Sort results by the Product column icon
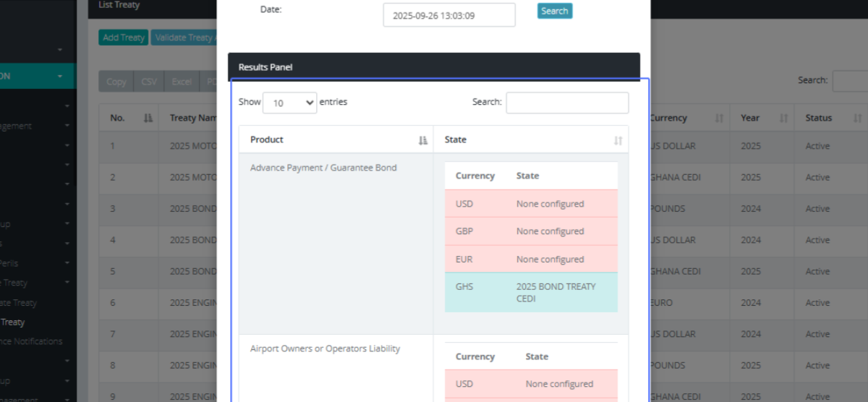 [x=423, y=140]
